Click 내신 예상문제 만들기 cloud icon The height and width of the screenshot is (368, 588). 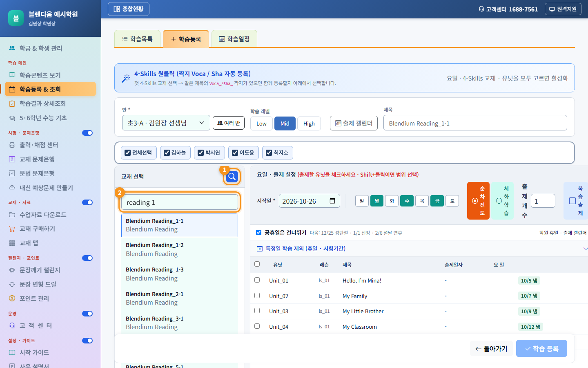[12, 188]
